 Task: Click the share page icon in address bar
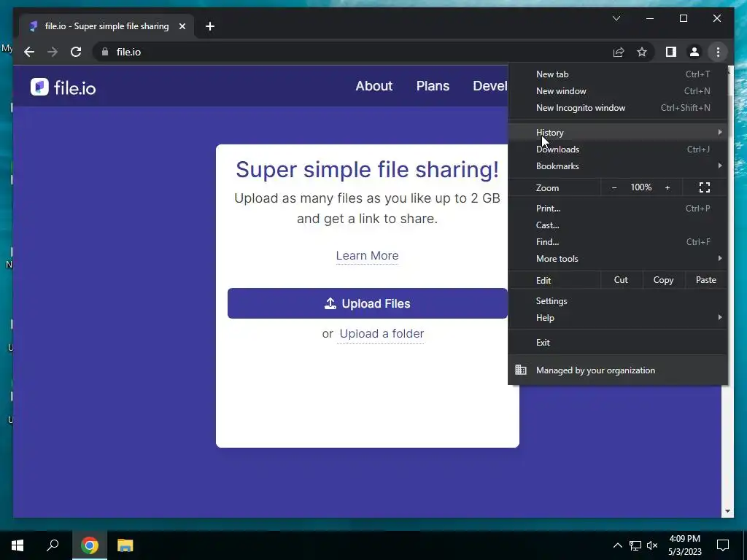619,52
